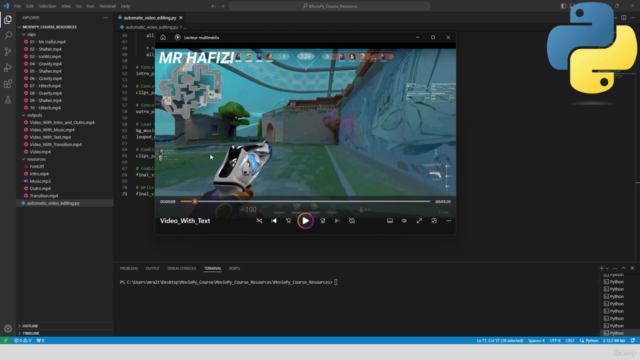The image size is (640, 360).
Task: Go forward using the navigation arrow
Action: click(x=222, y=6)
